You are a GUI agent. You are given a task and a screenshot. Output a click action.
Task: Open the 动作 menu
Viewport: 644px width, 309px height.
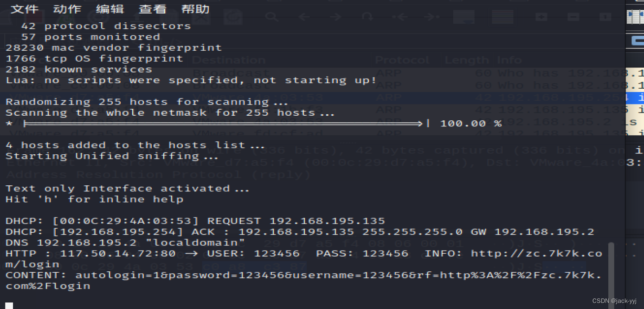67,9
